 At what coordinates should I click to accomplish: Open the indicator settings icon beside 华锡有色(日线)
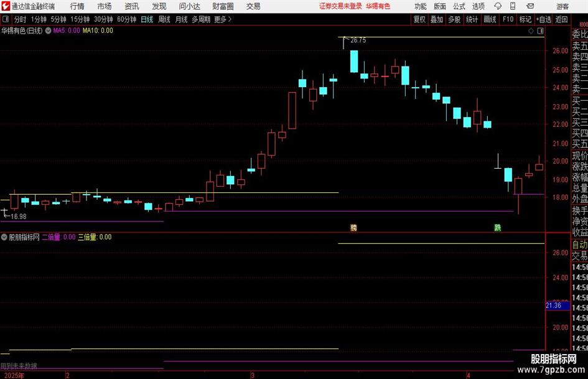(48, 30)
